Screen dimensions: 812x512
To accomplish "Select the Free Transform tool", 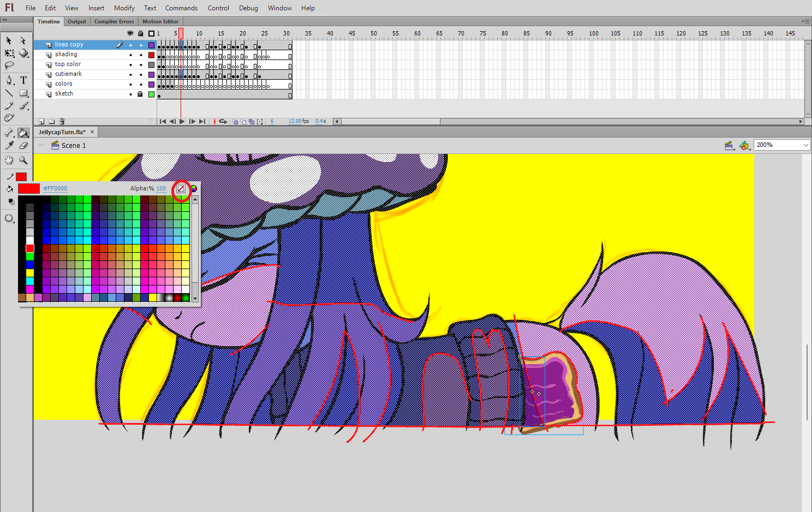I will 9,53.
